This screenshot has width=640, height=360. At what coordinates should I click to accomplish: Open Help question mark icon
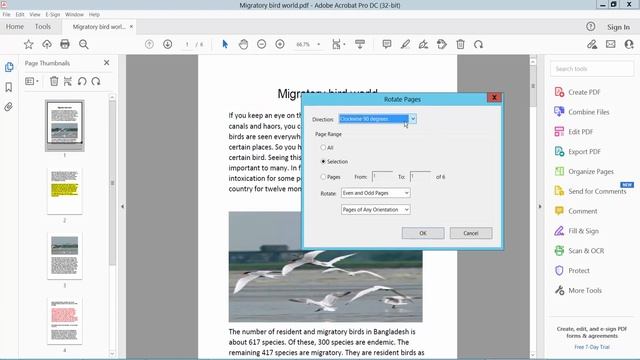coord(591,27)
